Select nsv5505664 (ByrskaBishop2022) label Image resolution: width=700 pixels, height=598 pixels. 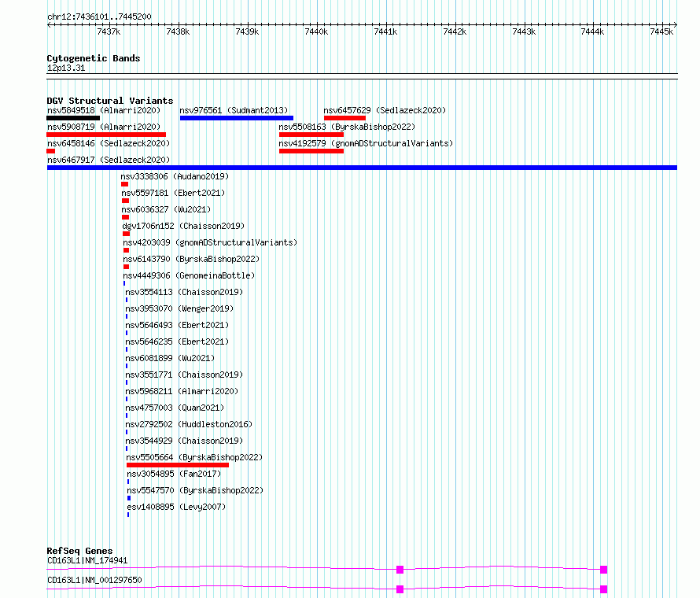(x=194, y=457)
